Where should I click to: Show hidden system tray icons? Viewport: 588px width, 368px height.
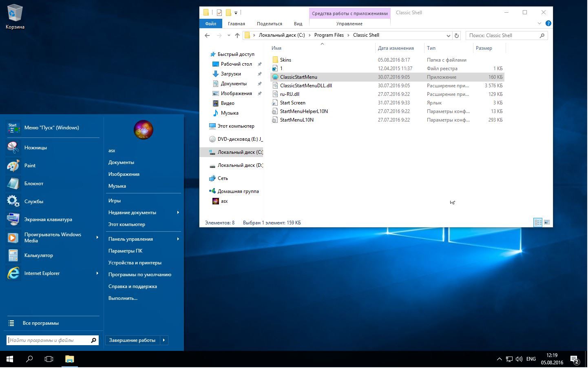(499, 359)
